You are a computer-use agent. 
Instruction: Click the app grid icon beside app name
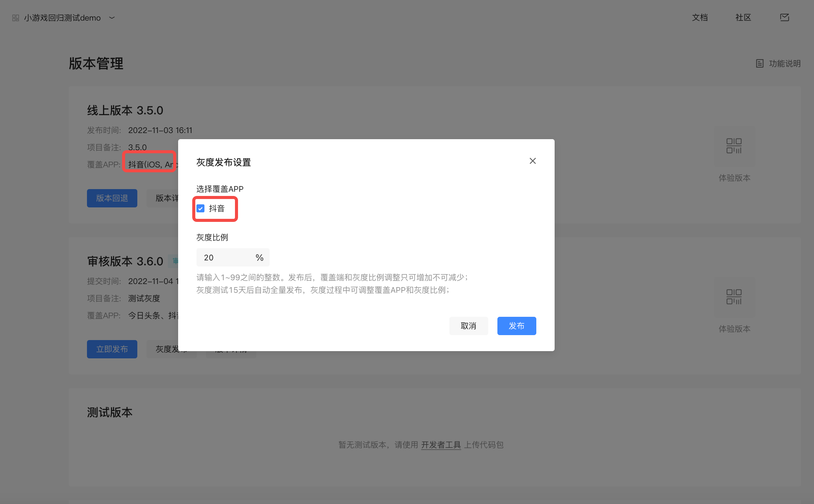[16, 18]
